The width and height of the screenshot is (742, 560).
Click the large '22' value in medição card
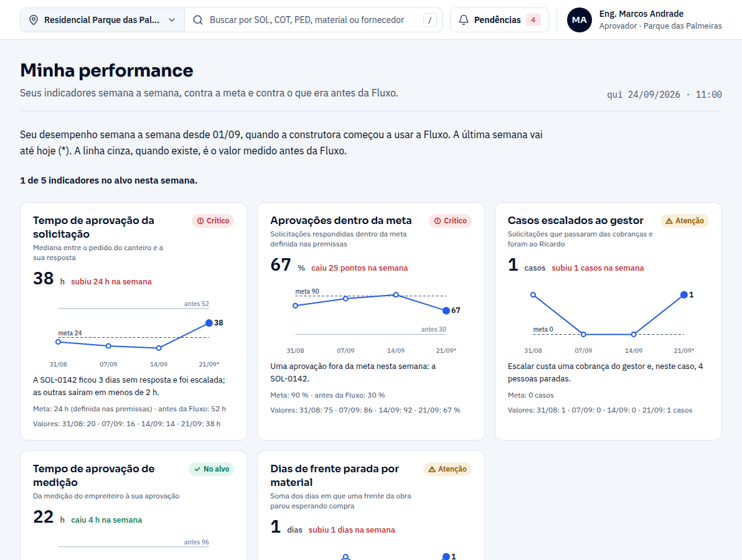click(x=44, y=517)
